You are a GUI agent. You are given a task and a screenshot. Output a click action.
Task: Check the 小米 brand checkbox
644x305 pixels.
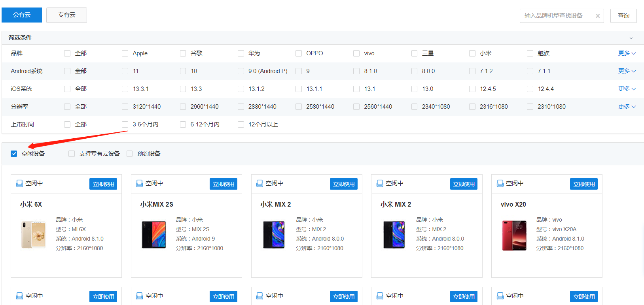click(x=472, y=53)
